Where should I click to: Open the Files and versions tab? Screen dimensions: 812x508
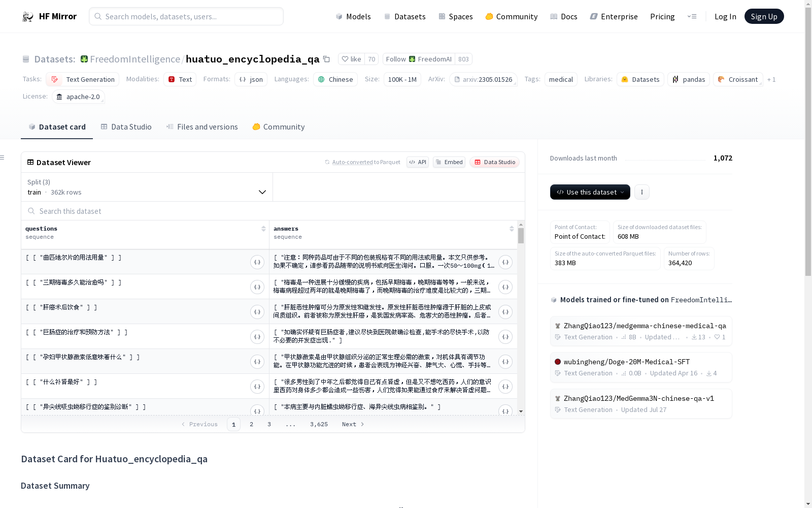pos(202,127)
